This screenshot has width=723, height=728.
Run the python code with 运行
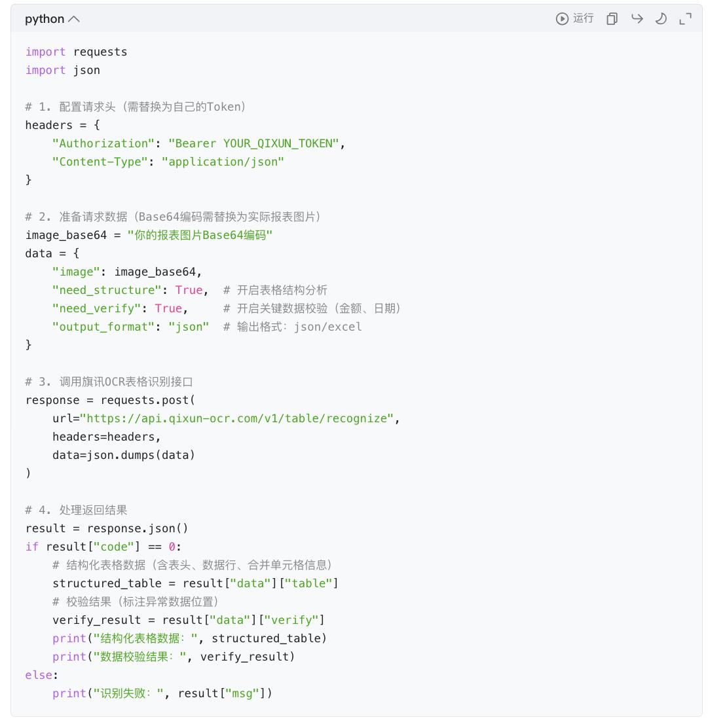point(575,18)
